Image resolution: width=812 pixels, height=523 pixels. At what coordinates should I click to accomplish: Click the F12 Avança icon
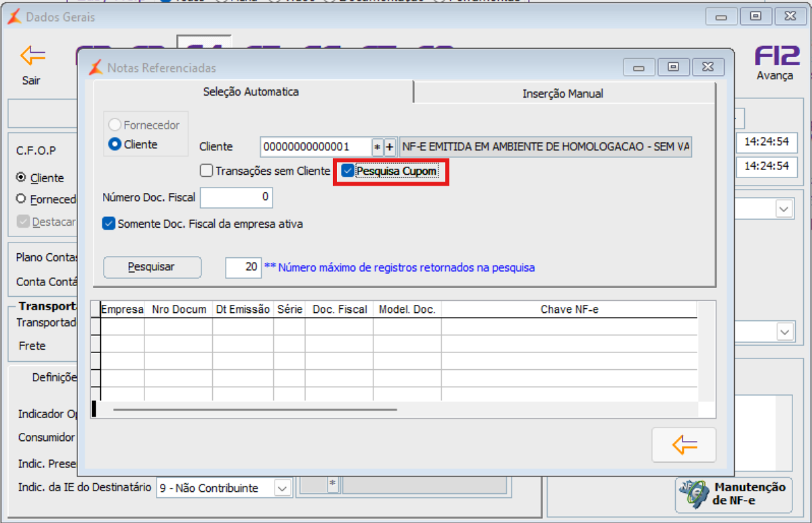[777, 56]
